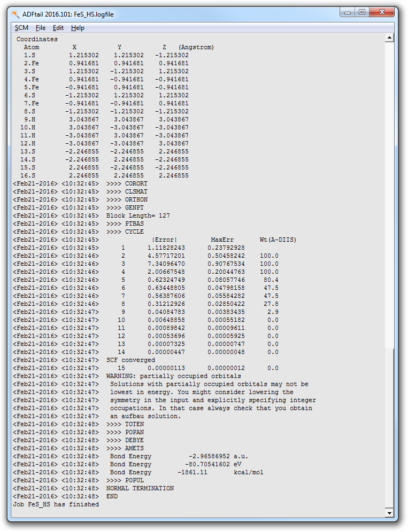This screenshot has height=532, width=408.
Task: Click the '>>>> CLSMAT' log line
Action: pyautogui.click(x=127, y=192)
